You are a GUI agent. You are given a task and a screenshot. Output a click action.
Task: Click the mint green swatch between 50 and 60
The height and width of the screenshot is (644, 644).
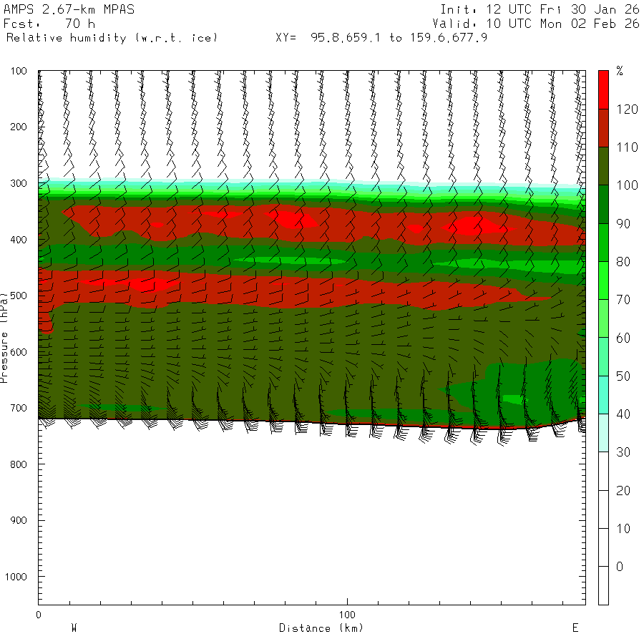pos(603,356)
